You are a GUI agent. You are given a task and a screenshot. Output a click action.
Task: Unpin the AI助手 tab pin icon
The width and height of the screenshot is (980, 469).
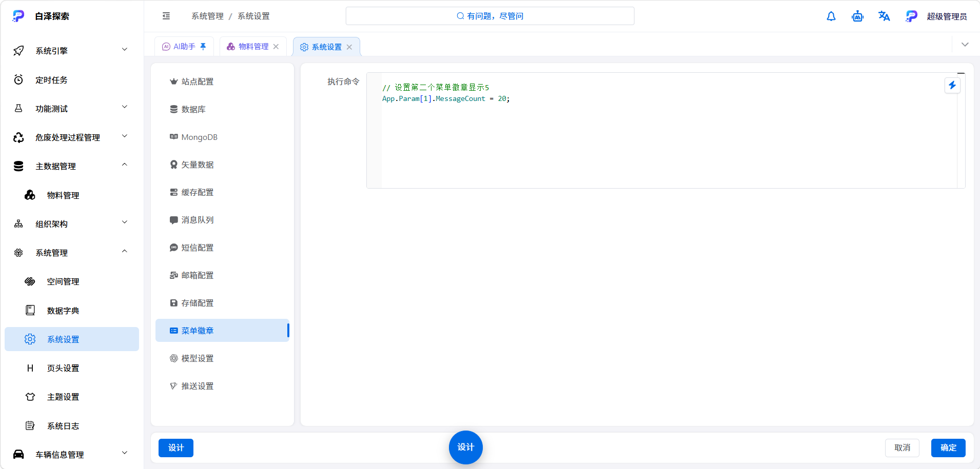coord(203,47)
